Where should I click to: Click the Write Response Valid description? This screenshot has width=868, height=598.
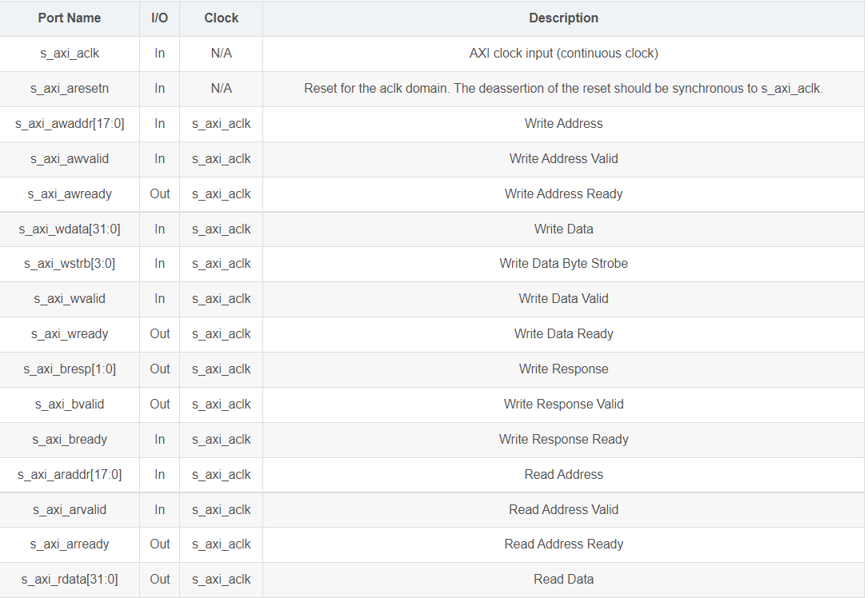[563, 405]
